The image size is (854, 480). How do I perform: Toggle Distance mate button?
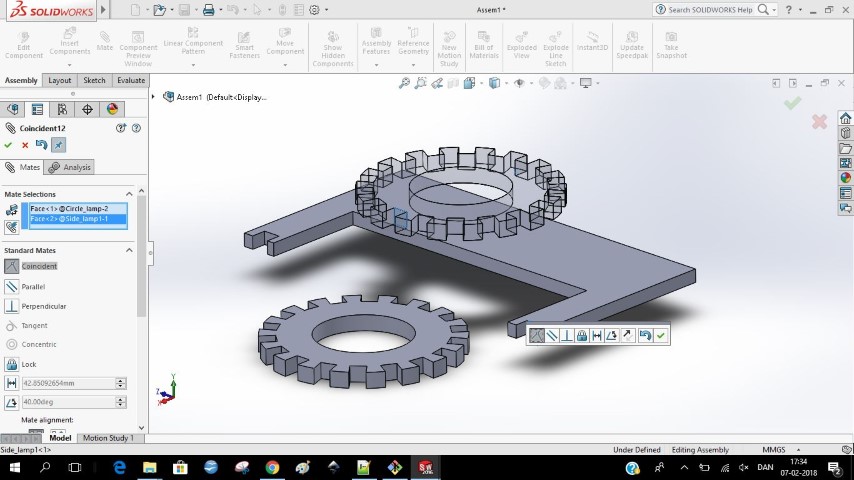11,383
